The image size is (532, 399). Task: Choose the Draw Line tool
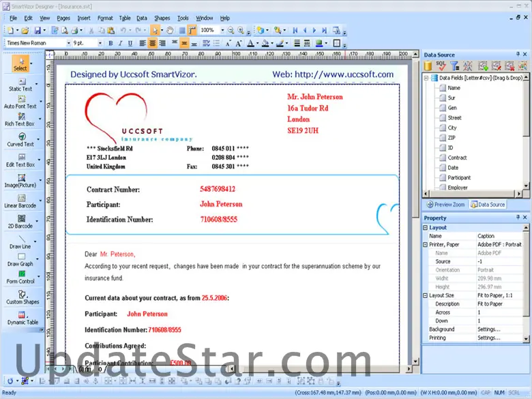(20, 242)
